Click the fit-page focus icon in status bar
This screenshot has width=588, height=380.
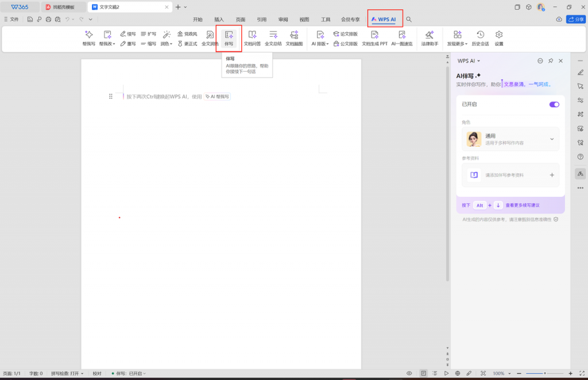(x=483, y=373)
